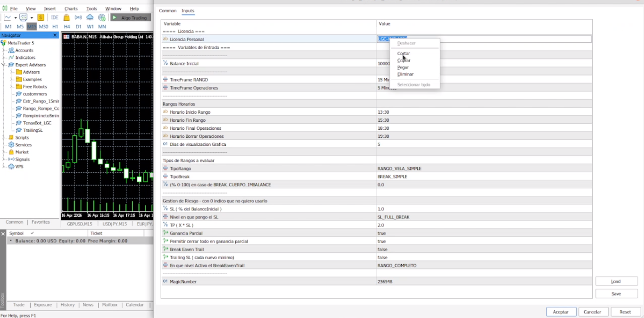Toggle Ganancia Parcial true value
The image size is (644, 318).
(x=381, y=233)
